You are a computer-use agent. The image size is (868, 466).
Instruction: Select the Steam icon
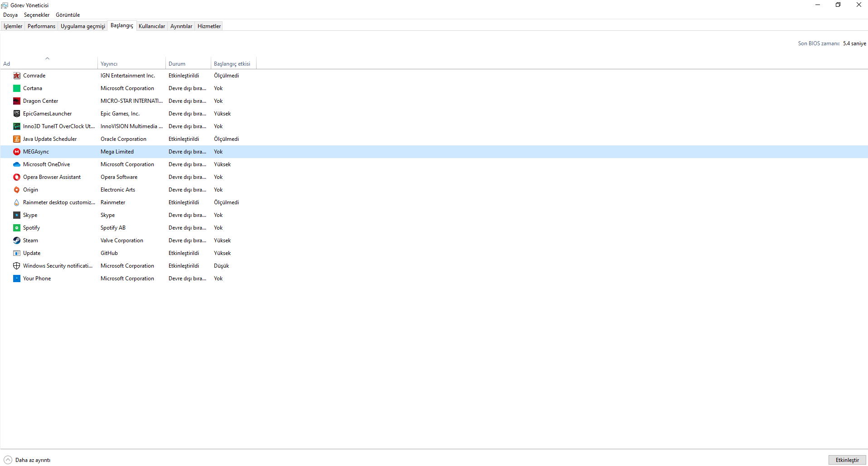17,240
